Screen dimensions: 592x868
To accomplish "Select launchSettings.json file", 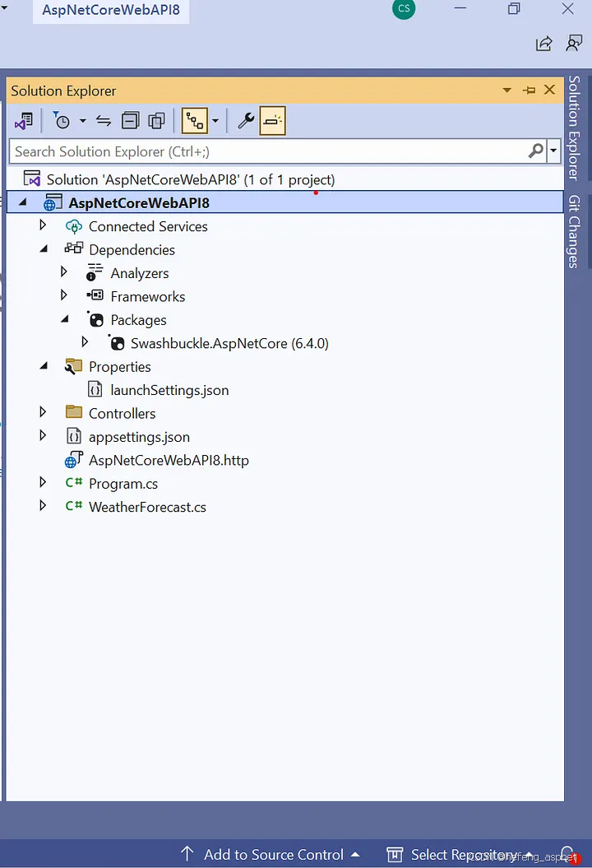I will pos(169,390).
